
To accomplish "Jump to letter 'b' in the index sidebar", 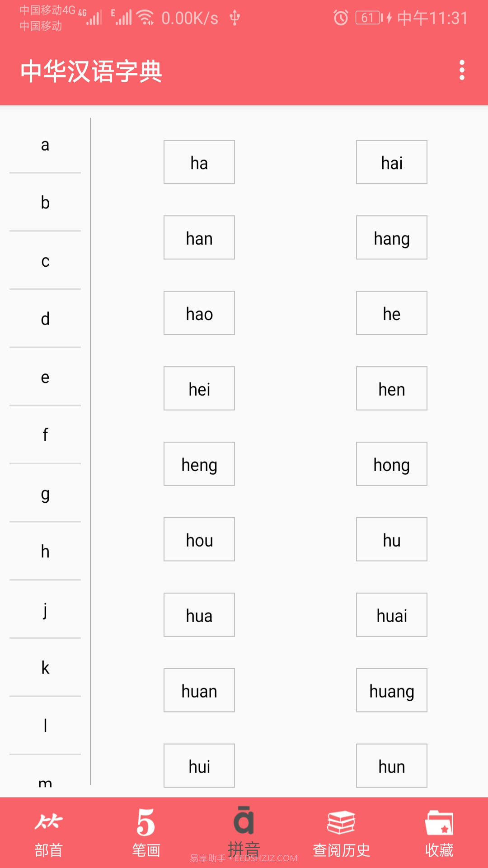I will pyautogui.click(x=44, y=203).
